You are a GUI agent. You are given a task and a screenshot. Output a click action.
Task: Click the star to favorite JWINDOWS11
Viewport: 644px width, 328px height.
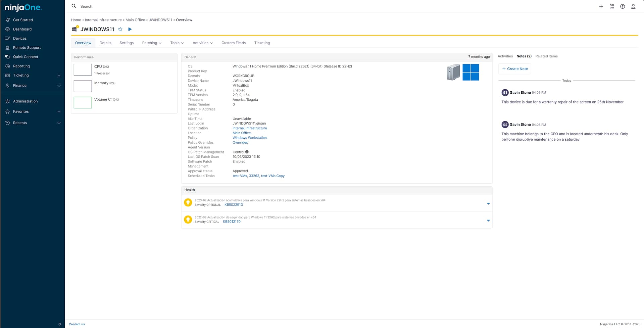click(x=120, y=29)
